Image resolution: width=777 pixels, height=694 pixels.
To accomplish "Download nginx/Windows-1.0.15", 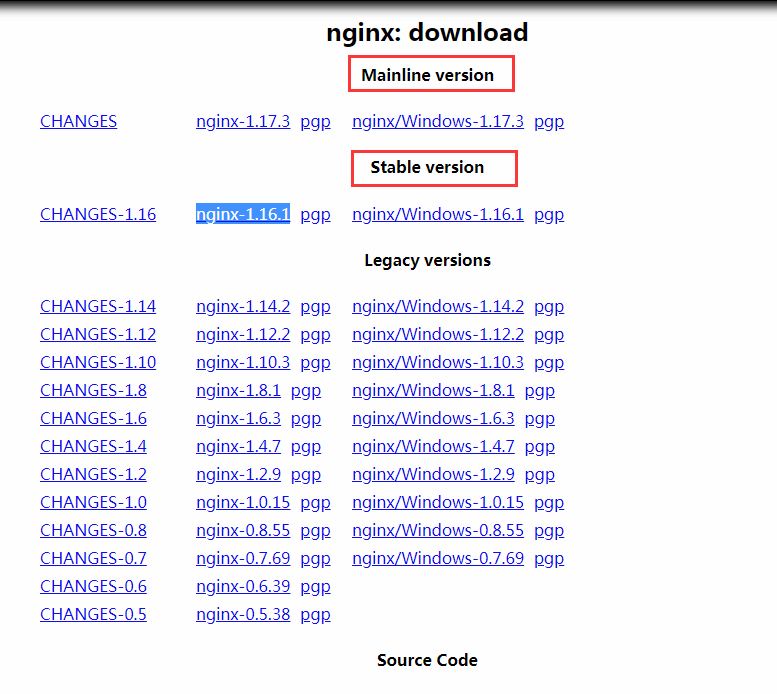I will click(438, 502).
